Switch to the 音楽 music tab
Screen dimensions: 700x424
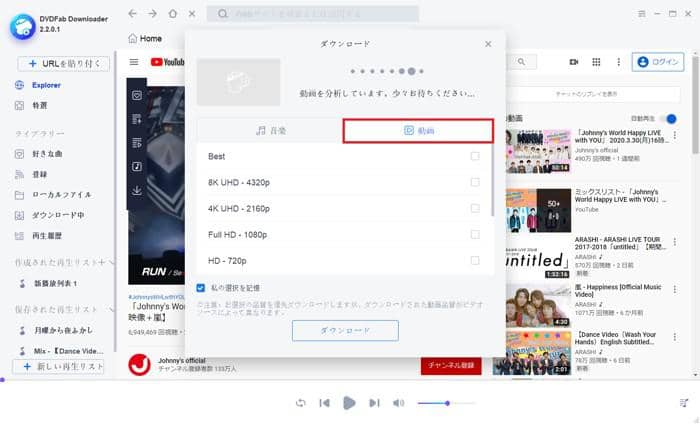point(270,130)
